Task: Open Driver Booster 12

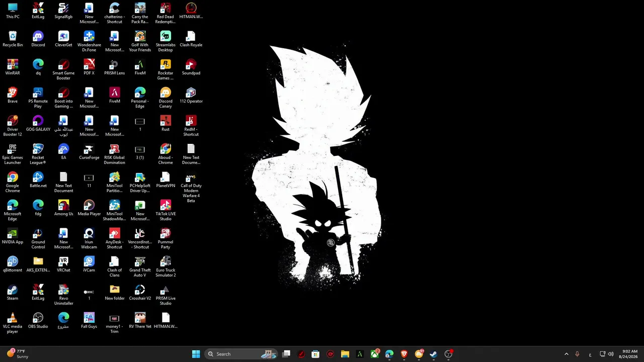Action: coord(13,126)
